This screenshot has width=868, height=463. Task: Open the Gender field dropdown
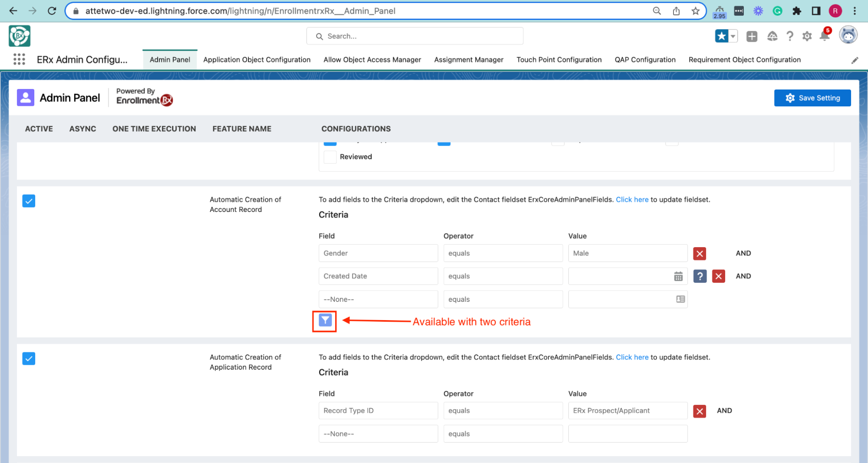[x=378, y=253]
